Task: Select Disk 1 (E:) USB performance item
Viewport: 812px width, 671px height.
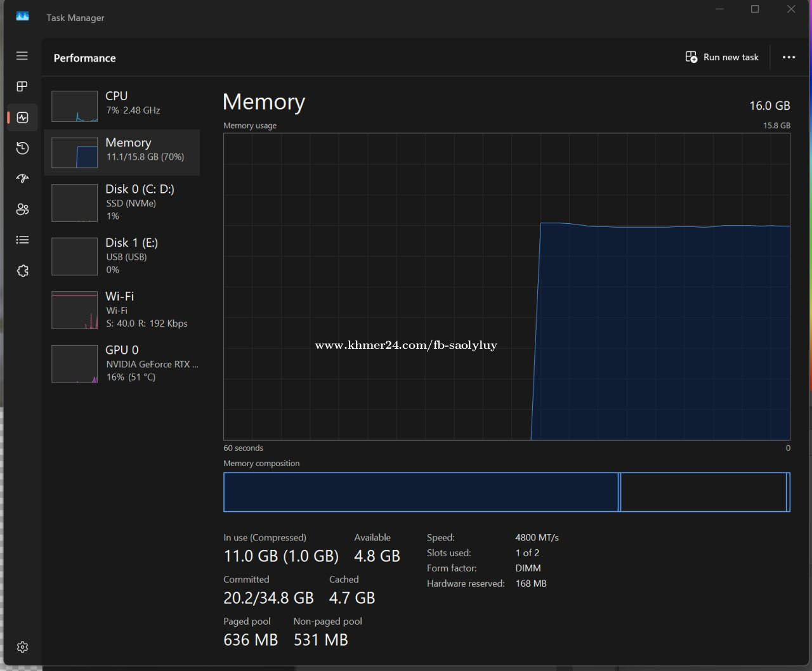Action: click(x=122, y=256)
